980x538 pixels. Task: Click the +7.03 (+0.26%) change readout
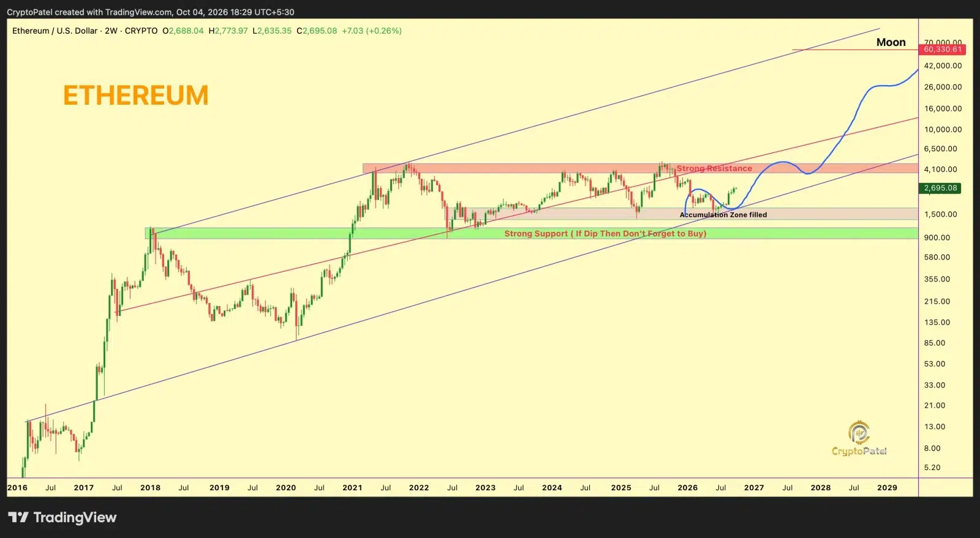click(372, 31)
